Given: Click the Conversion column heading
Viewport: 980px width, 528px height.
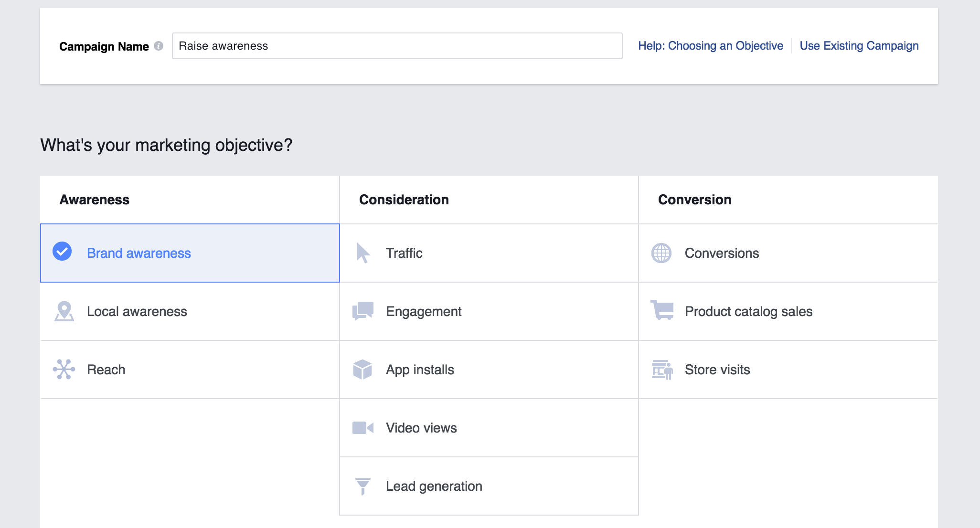Looking at the screenshot, I should [x=695, y=200].
